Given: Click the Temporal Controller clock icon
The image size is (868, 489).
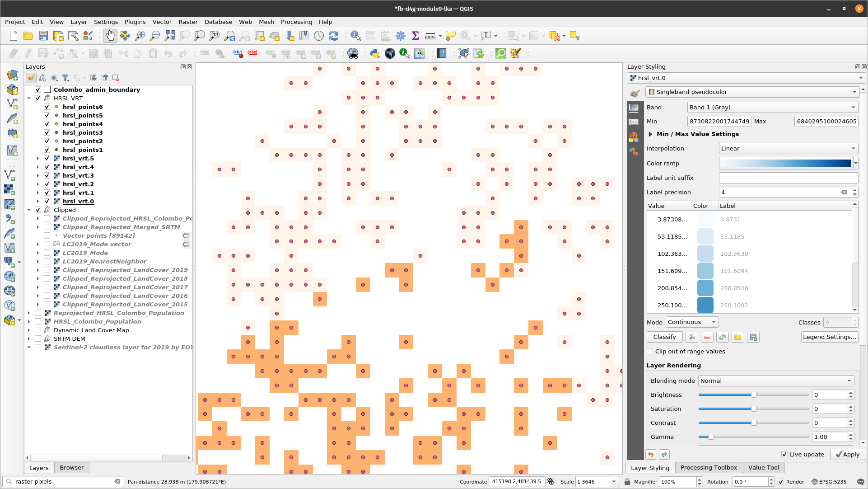Looking at the screenshot, I should [319, 36].
